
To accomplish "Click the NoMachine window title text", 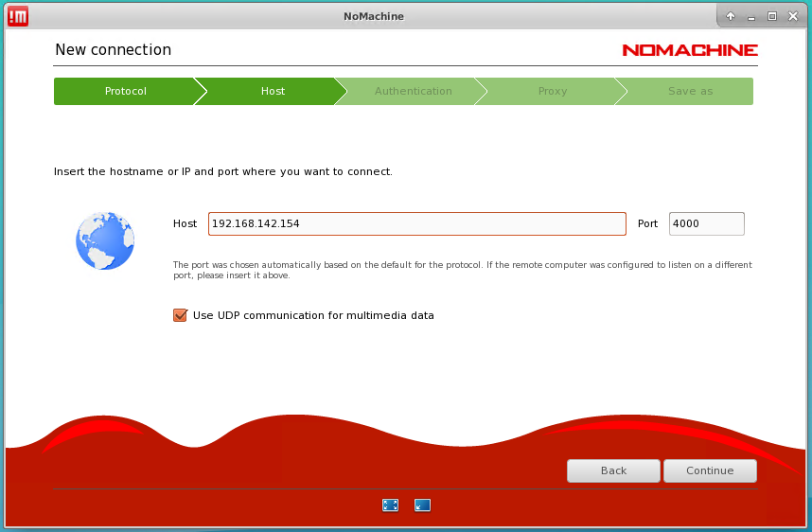I will [374, 16].
